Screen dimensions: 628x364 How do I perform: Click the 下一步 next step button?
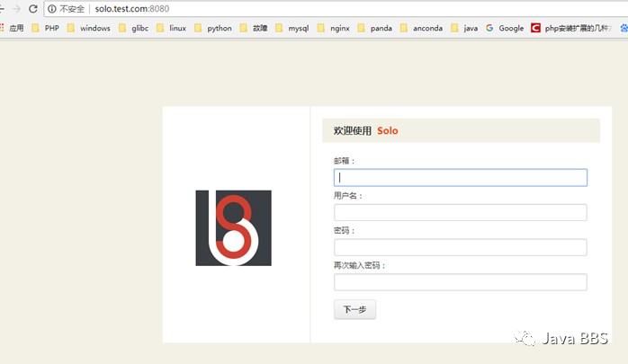[x=354, y=309]
